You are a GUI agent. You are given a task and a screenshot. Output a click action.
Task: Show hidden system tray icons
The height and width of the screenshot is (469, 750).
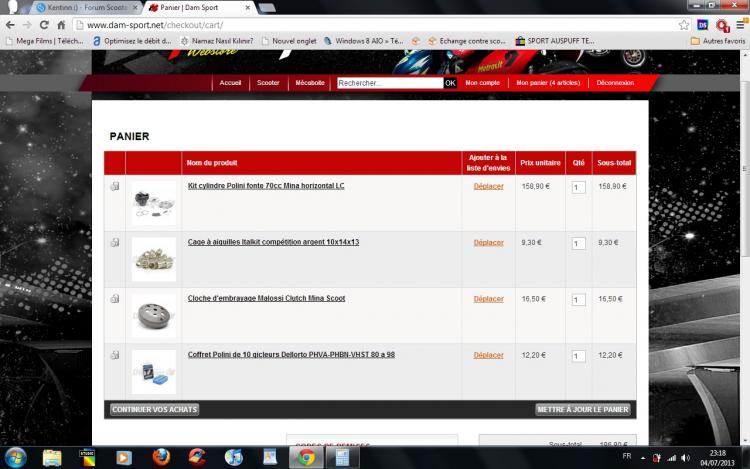(x=643, y=458)
